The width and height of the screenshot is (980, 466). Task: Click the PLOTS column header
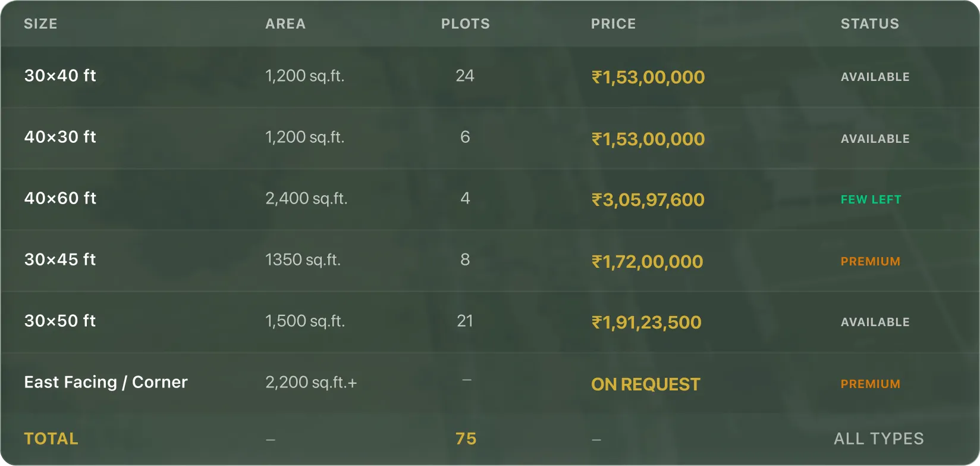pos(466,24)
